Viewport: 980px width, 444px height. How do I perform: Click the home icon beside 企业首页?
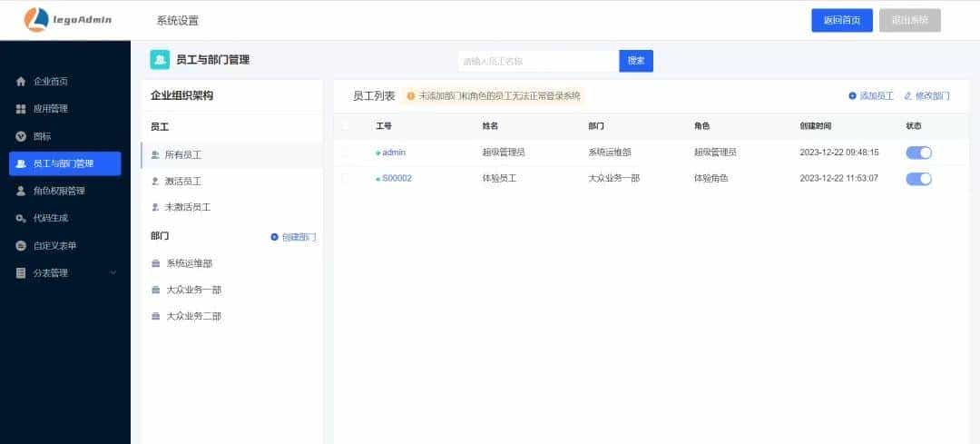[x=21, y=82]
